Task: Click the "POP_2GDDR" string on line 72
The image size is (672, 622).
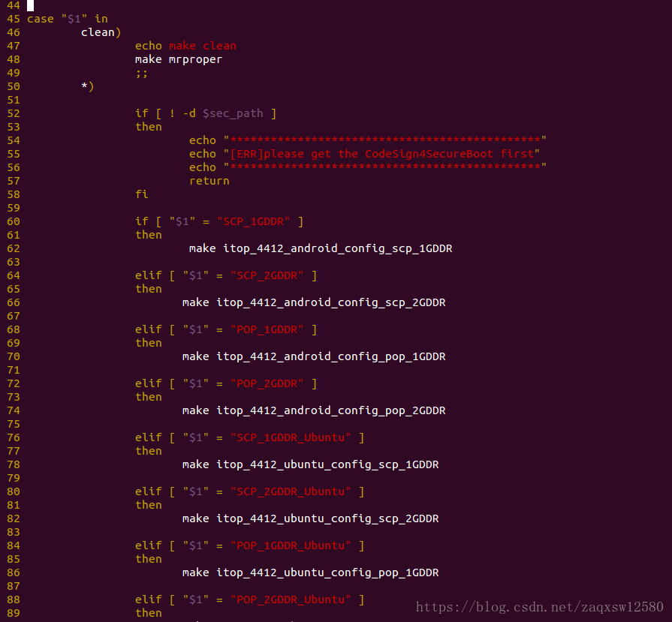Action: tap(267, 383)
